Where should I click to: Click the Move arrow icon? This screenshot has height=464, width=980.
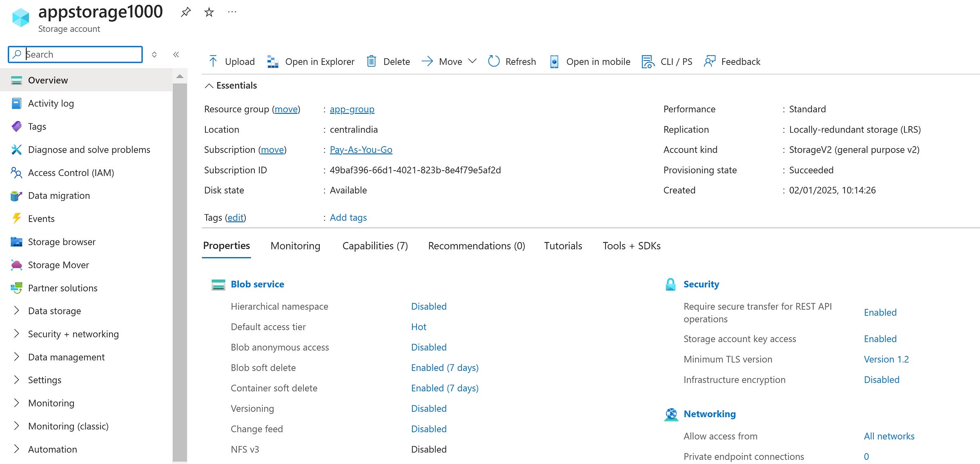[427, 61]
